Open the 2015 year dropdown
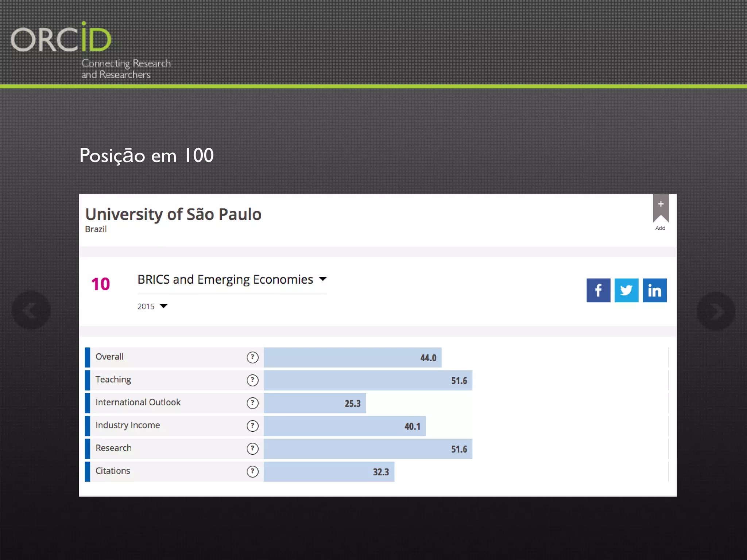Screen dimensions: 747x560 pos(152,306)
